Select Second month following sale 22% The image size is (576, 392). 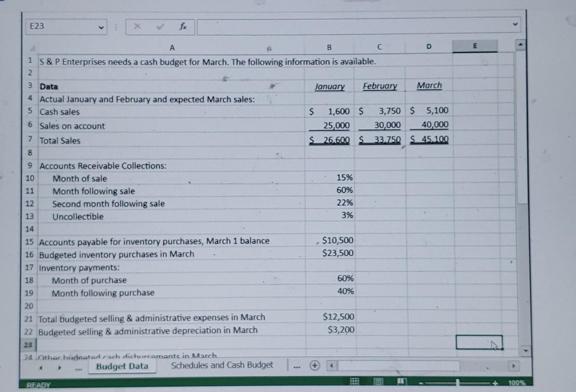[330, 203]
